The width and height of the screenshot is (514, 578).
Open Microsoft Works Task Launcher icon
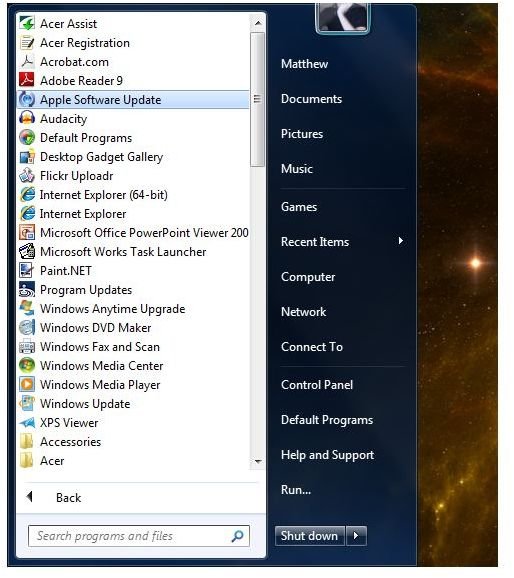pos(27,251)
